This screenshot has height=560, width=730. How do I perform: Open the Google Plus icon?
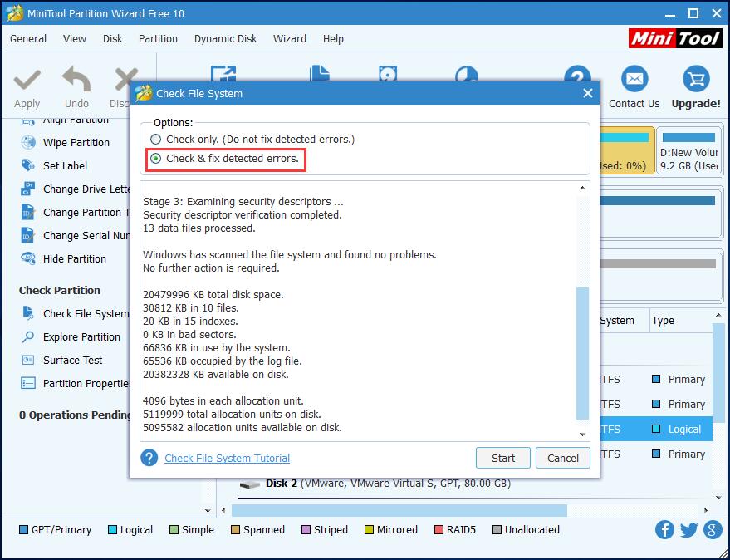pos(713,530)
